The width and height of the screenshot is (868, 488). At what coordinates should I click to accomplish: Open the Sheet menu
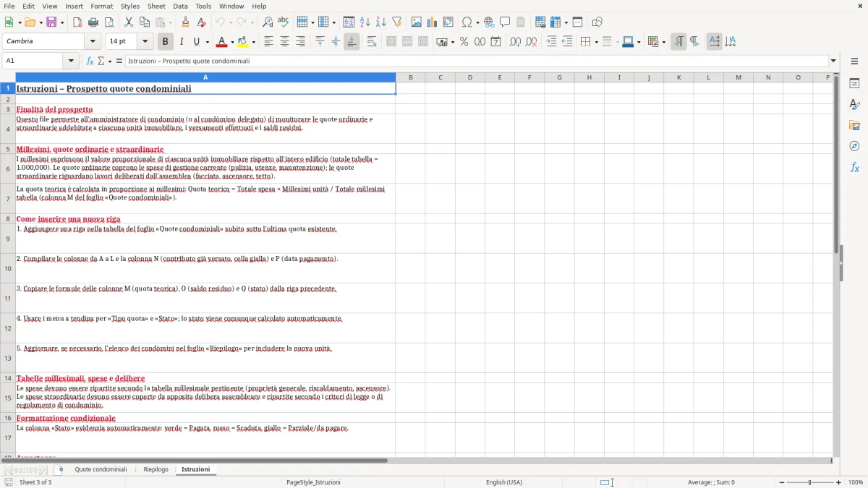pos(156,6)
